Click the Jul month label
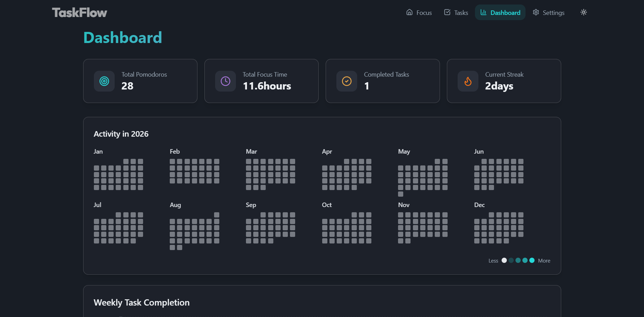The width and height of the screenshot is (644, 317). coord(97,205)
